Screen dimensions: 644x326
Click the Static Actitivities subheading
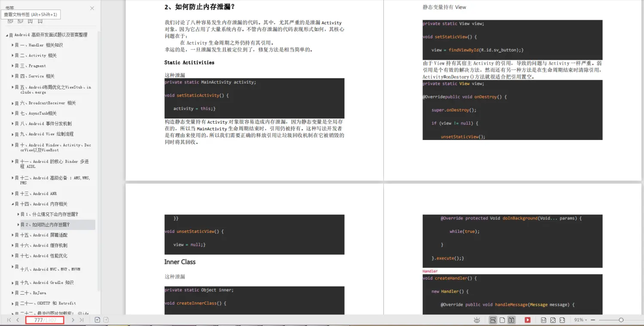(x=189, y=63)
